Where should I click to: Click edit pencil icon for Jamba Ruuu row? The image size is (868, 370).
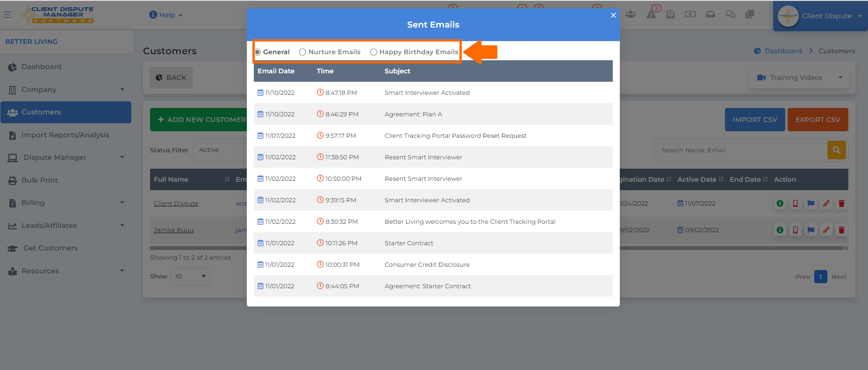click(826, 230)
